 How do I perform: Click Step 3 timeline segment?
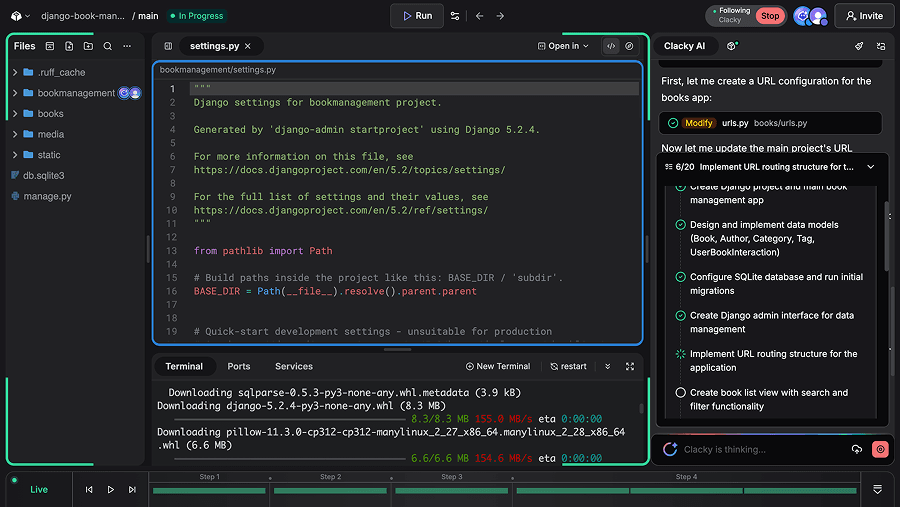(x=452, y=490)
